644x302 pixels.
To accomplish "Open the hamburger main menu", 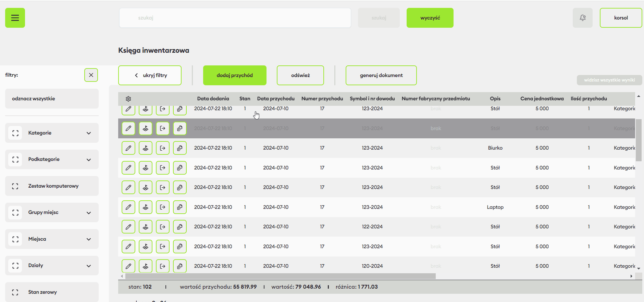I will pos(15,18).
